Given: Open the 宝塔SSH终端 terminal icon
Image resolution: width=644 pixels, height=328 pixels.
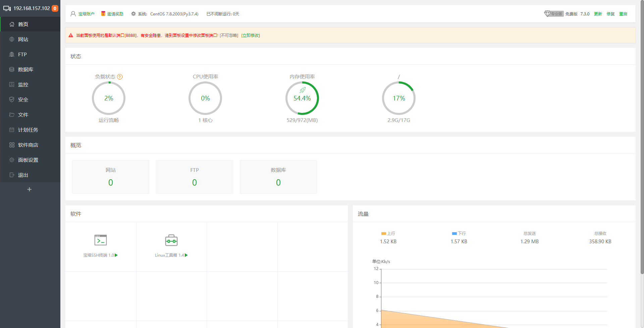Looking at the screenshot, I should point(101,240).
